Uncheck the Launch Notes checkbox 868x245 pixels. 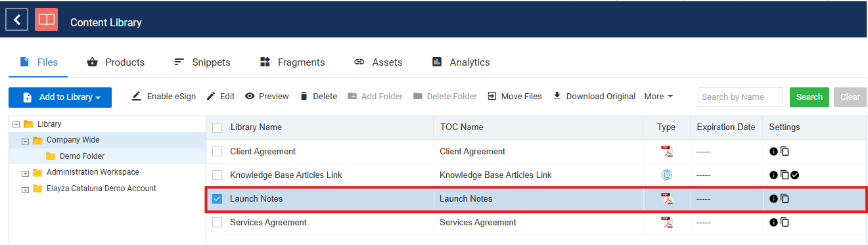click(x=217, y=199)
